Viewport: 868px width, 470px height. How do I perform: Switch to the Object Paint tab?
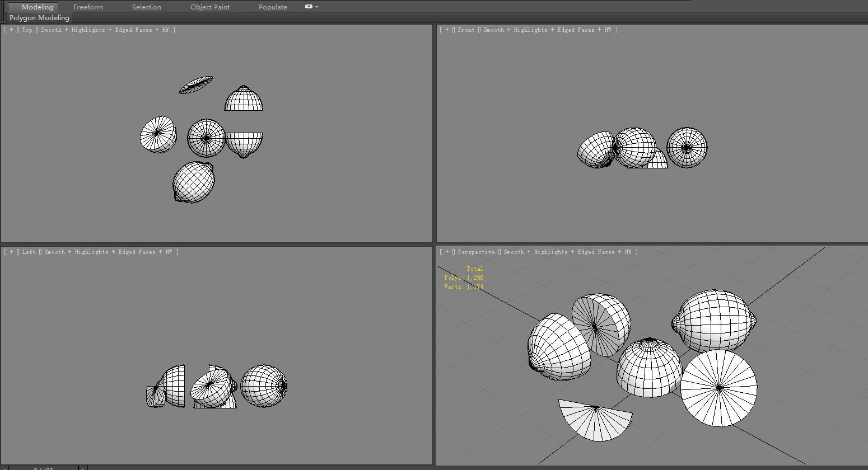(210, 7)
